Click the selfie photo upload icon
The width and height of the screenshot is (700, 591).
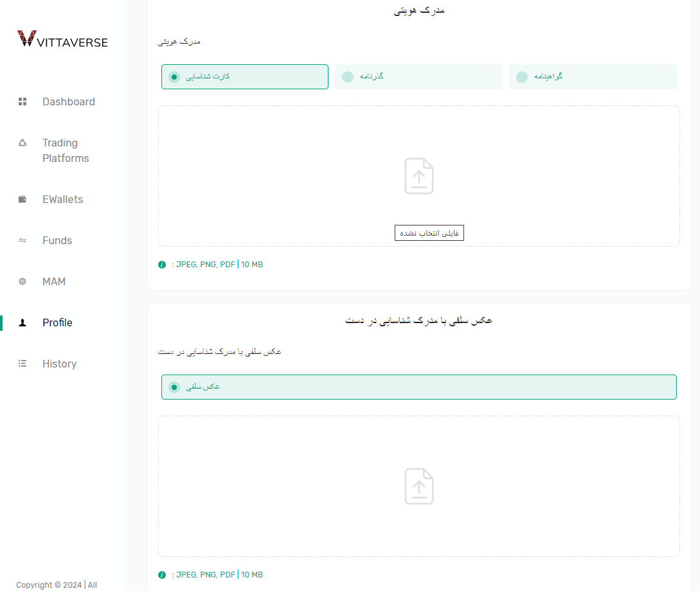418,486
